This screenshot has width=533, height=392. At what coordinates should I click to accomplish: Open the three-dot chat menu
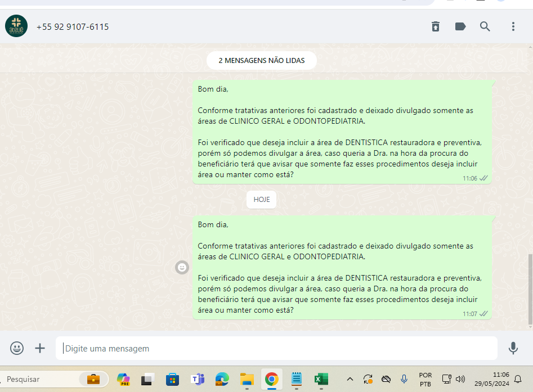click(513, 26)
